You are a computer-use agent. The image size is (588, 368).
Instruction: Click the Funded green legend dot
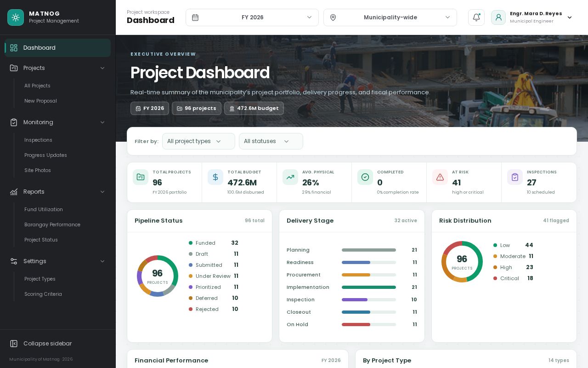(191, 243)
